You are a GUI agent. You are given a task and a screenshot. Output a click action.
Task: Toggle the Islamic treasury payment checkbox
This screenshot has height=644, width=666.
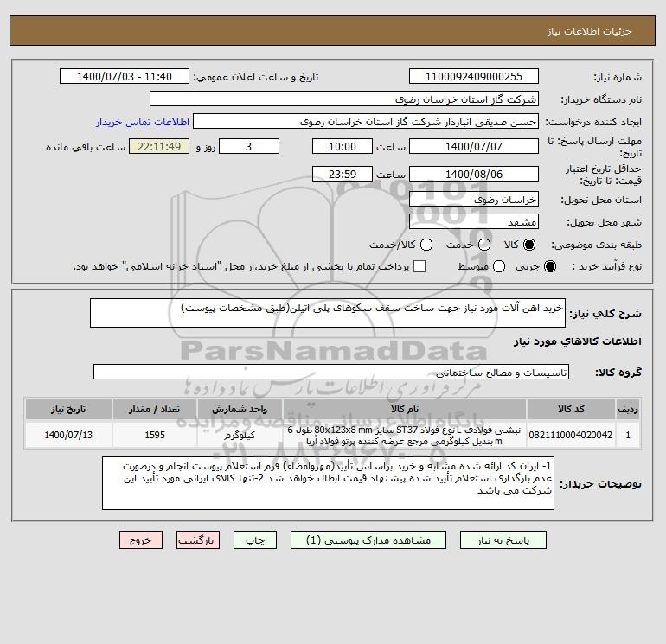pos(419,266)
